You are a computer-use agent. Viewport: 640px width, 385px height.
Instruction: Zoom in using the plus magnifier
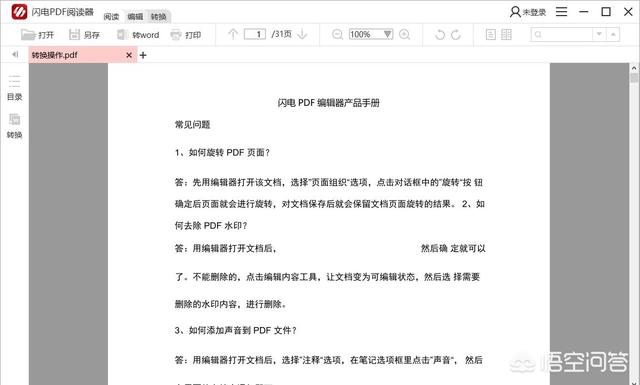[404, 34]
